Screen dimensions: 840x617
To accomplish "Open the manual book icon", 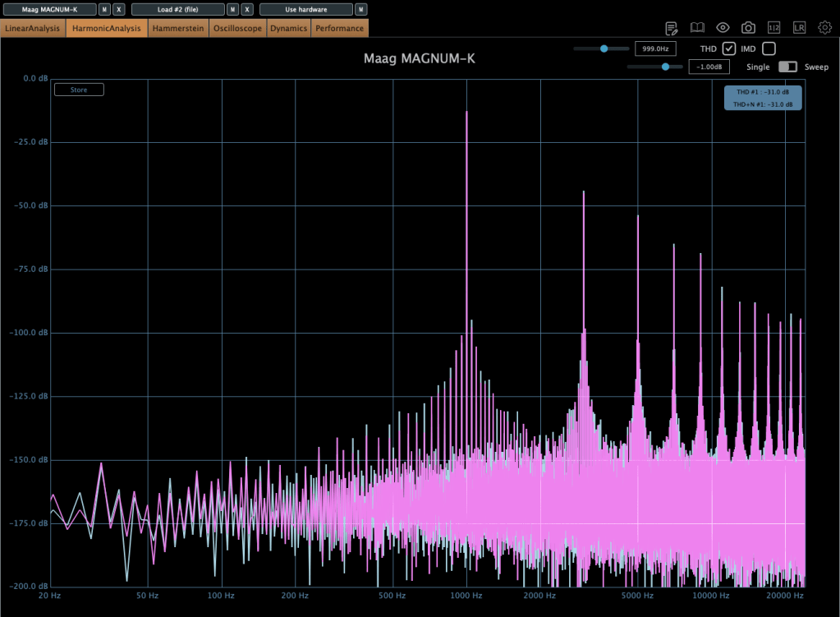I will point(697,28).
